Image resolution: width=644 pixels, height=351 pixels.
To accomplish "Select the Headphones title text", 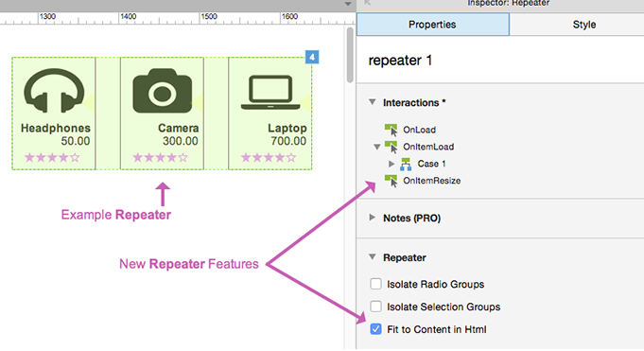I will pos(56,129).
